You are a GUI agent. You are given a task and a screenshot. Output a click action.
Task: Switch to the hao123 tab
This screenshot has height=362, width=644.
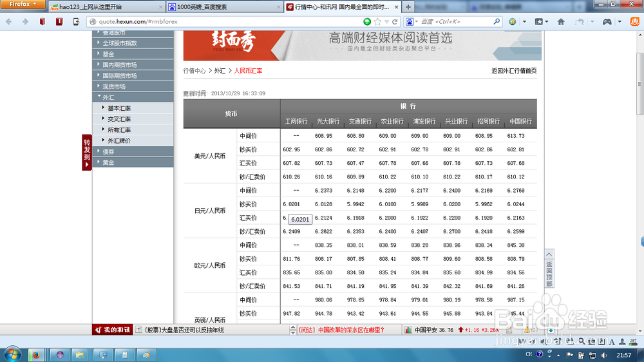coord(106,7)
